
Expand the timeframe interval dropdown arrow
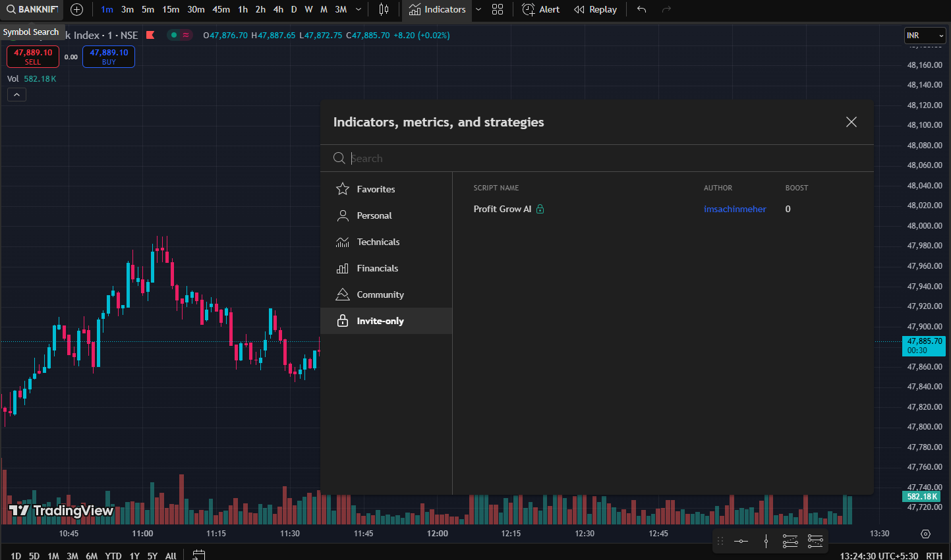point(359,9)
